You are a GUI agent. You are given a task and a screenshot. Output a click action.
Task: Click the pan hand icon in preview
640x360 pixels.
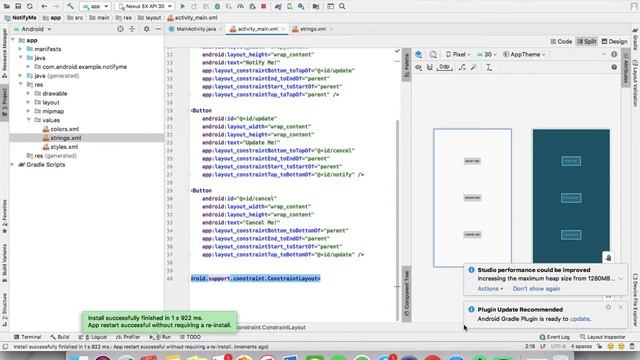pos(608,258)
